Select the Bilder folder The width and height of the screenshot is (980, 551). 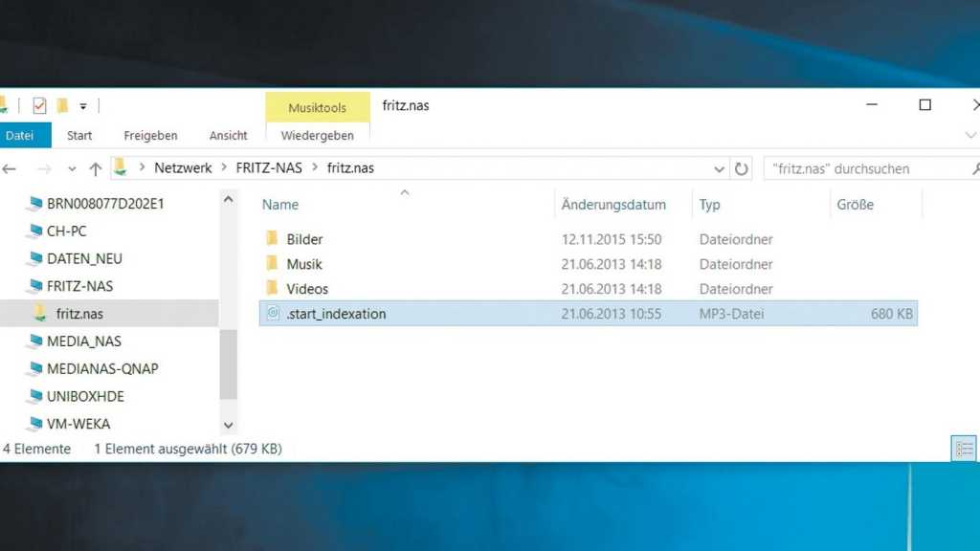click(x=305, y=239)
